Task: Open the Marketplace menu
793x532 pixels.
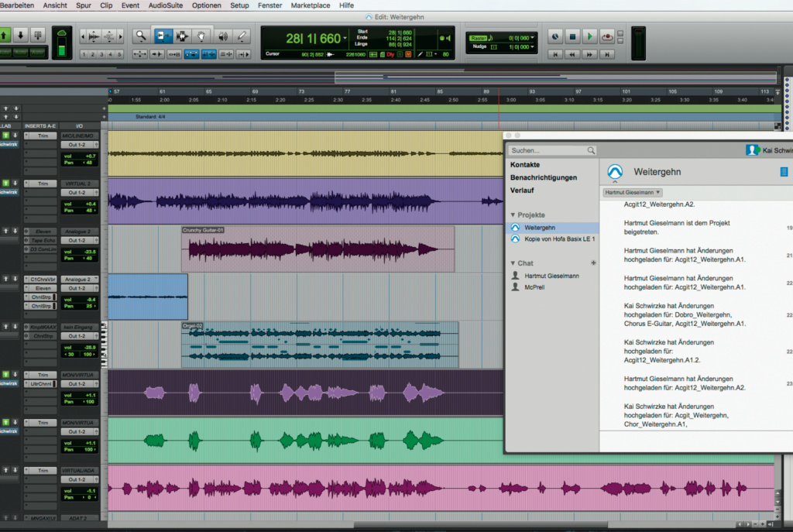Action: (310, 5)
